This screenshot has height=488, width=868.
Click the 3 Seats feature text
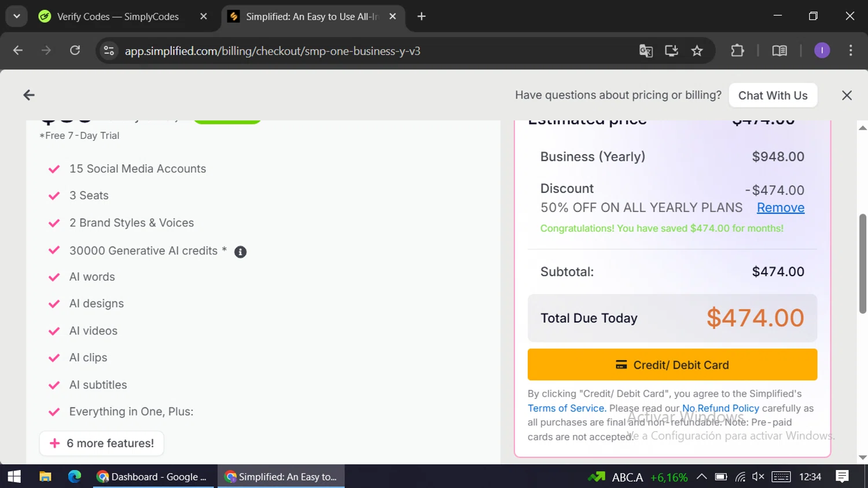(89, 196)
